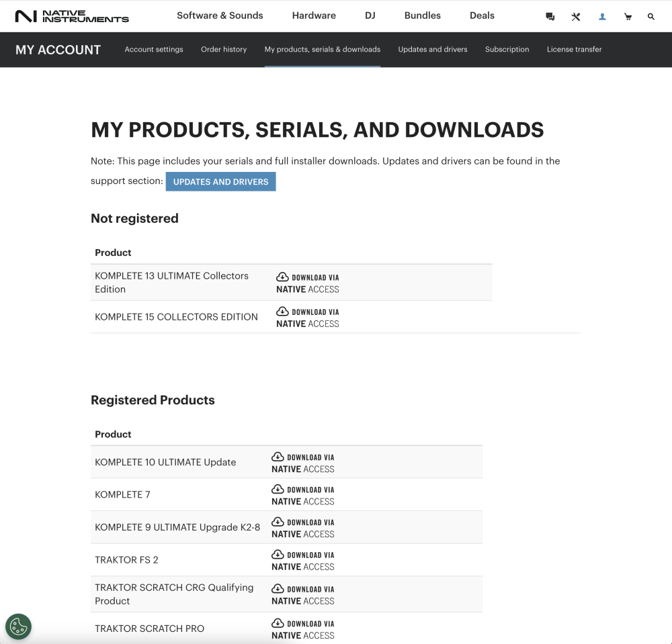Click Product column header in Not registered table
This screenshot has height=644, width=672.
coord(113,252)
